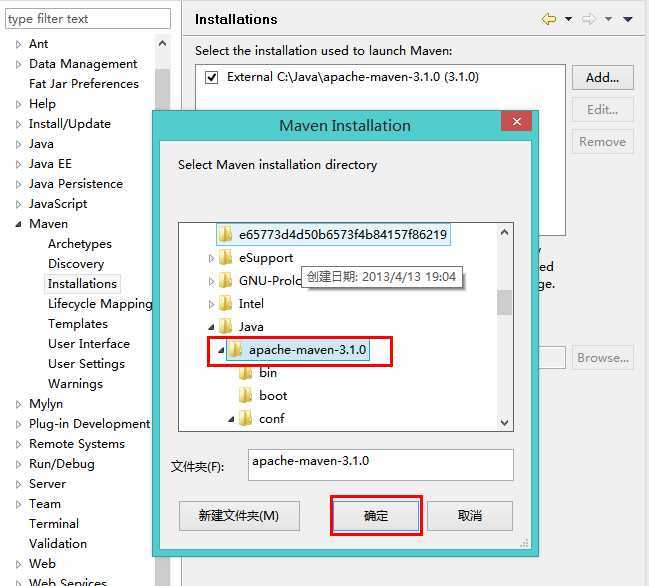Select the boot folder
Screen dimensions: 649x586
click(x=273, y=396)
